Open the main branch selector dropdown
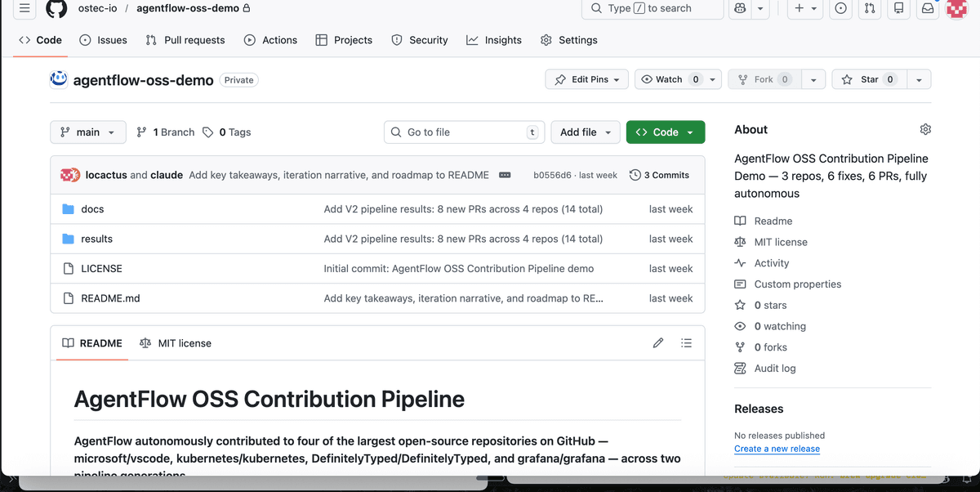Image resolution: width=980 pixels, height=492 pixels. coord(87,132)
